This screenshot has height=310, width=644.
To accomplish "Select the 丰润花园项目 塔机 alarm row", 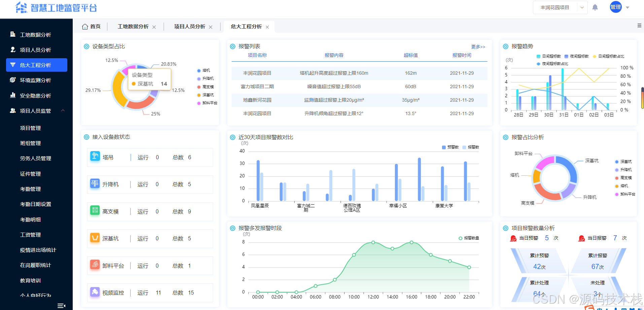I will (x=359, y=73).
